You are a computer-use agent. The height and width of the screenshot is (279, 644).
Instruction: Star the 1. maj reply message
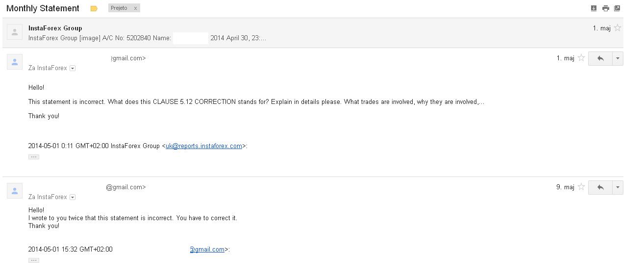coord(581,58)
